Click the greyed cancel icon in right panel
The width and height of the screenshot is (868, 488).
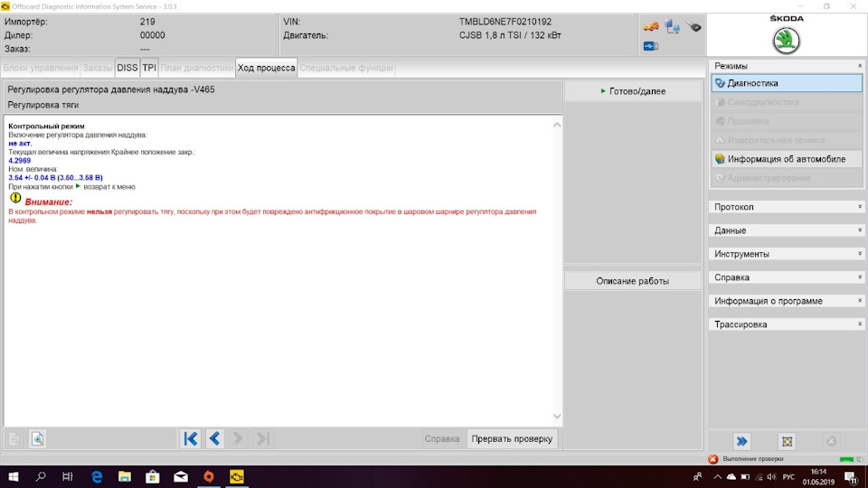click(831, 441)
